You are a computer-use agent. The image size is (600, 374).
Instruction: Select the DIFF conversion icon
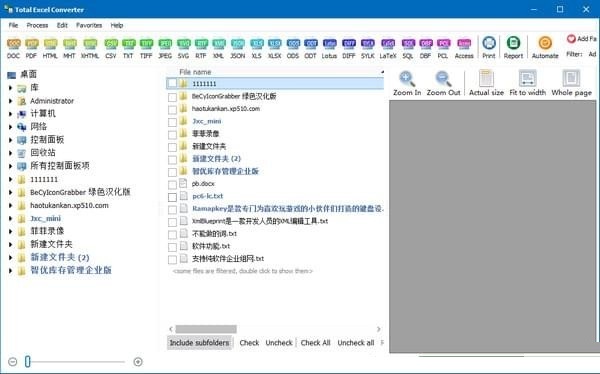[349, 48]
